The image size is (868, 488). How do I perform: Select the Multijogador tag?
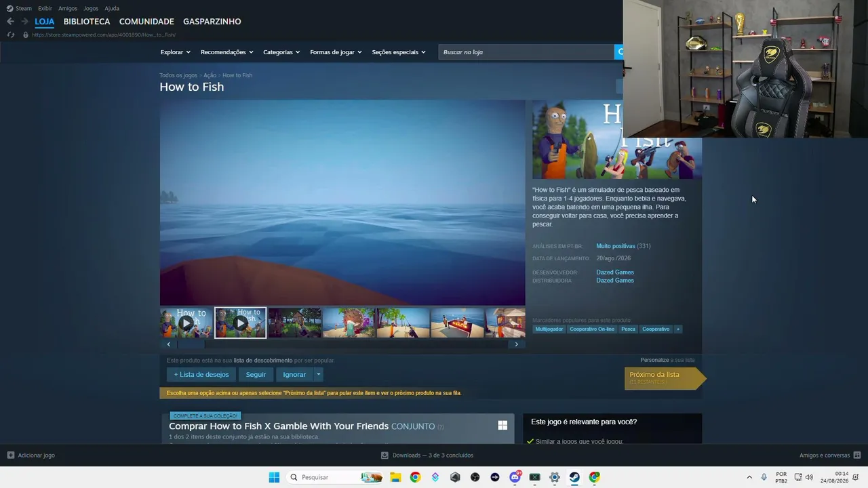pos(549,329)
